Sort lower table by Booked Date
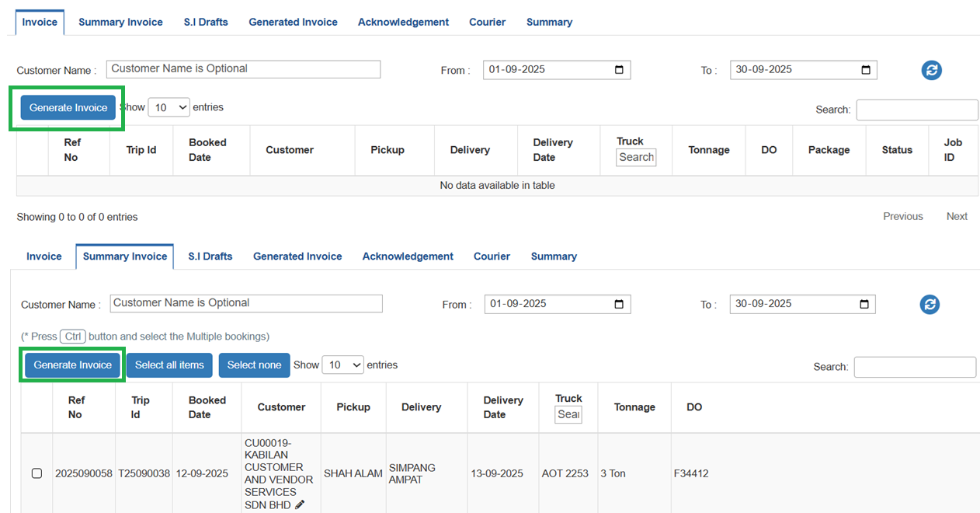This screenshot has width=980, height=513. [207, 407]
